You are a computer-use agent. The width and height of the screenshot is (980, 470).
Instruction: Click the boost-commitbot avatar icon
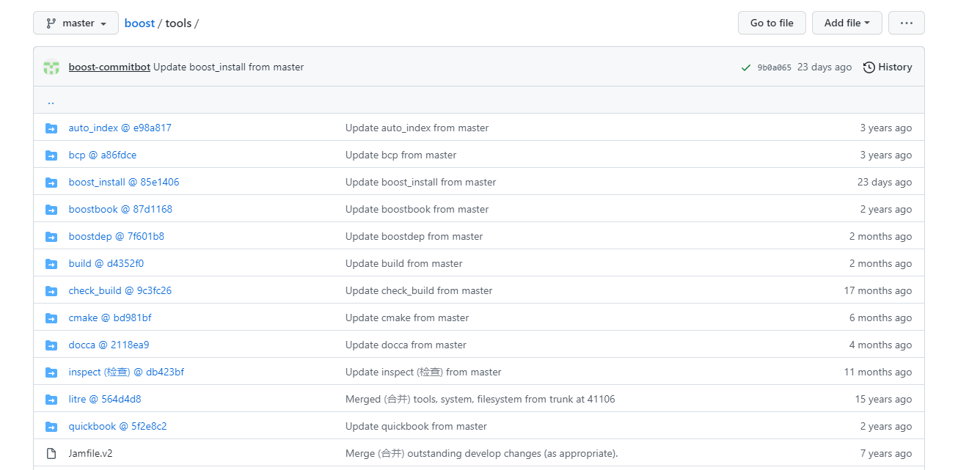tap(51, 67)
